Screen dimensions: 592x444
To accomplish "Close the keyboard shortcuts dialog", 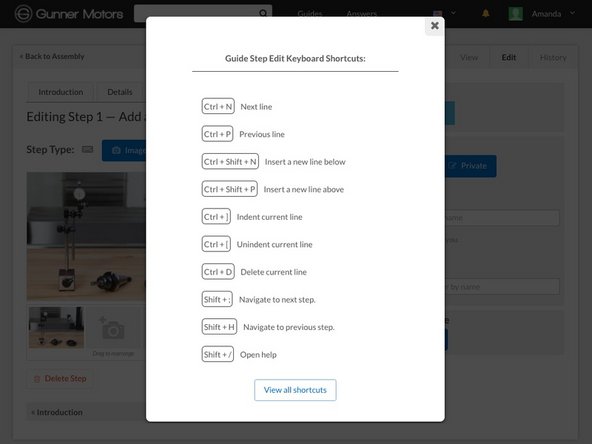I will point(435,26).
